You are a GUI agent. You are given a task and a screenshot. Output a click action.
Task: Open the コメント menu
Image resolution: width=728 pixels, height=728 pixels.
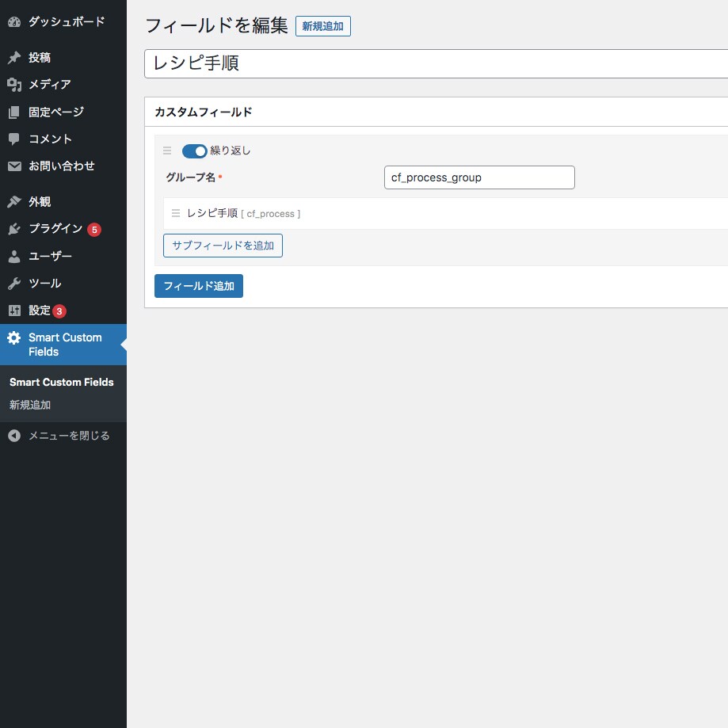63,139
